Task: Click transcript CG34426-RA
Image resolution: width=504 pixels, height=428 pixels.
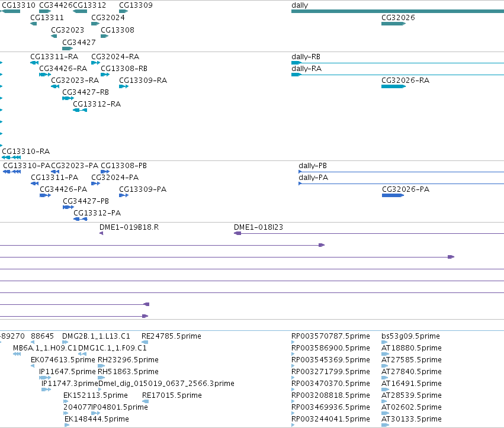Action: (45, 75)
